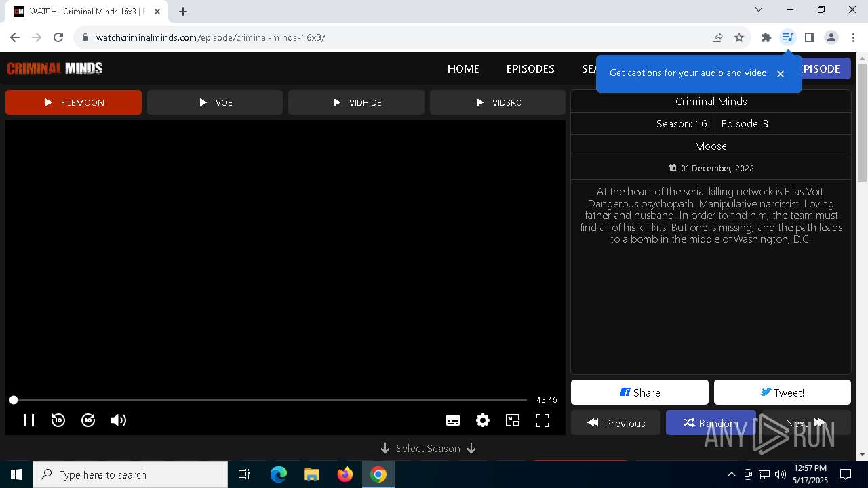Image resolution: width=868 pixels, height=488 pixels.
Task: Skip forward 10 seconds
Action: point(88,420)
